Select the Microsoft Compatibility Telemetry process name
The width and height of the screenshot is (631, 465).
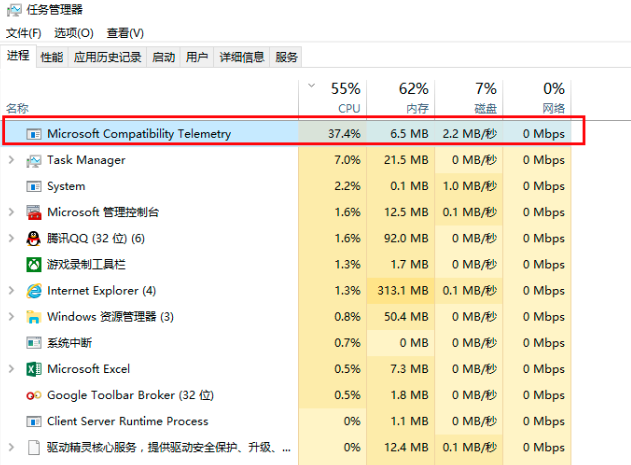pos(139,134)
